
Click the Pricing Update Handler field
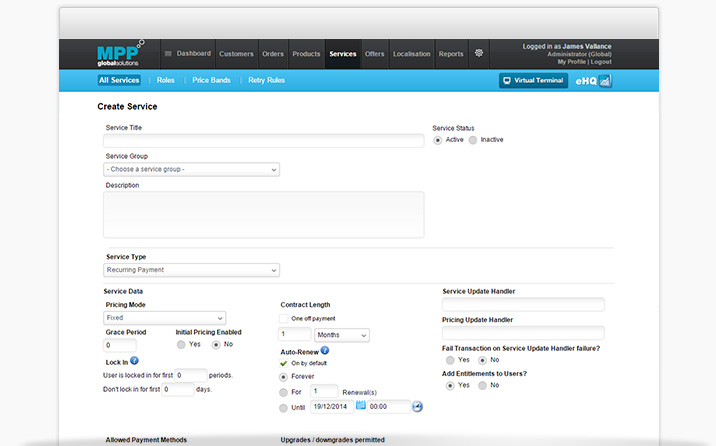tap(523, 333)
